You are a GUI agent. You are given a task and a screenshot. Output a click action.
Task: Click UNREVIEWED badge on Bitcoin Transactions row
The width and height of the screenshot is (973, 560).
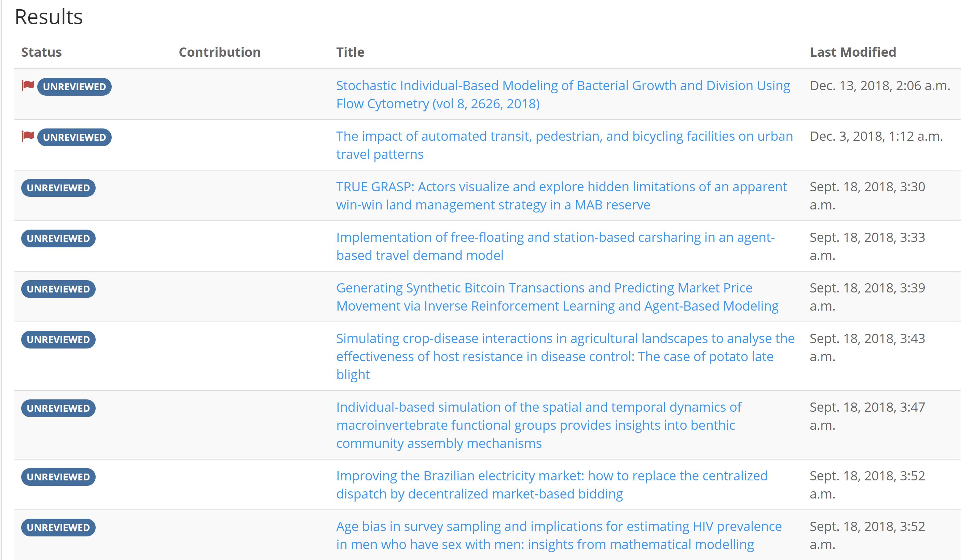point(58,289)
